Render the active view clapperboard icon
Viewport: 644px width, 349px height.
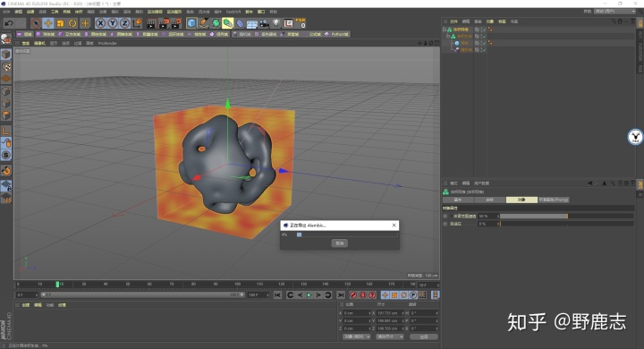(x=151, y=23)
